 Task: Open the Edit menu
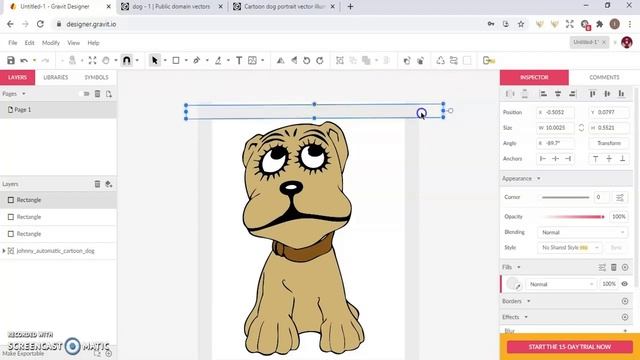[29, 42]
